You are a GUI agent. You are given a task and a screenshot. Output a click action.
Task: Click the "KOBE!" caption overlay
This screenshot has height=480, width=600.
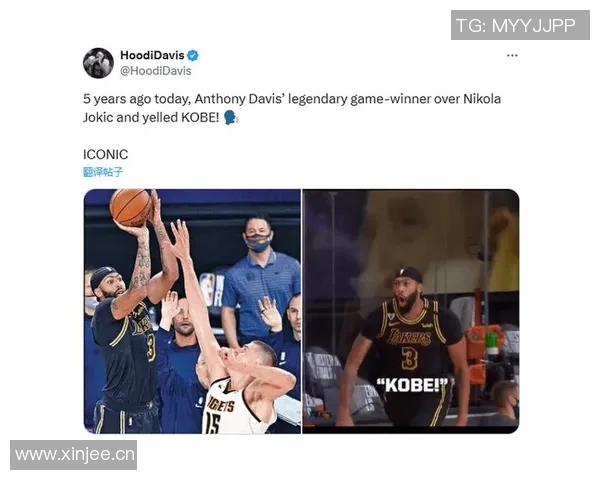(x=412, y=385)
